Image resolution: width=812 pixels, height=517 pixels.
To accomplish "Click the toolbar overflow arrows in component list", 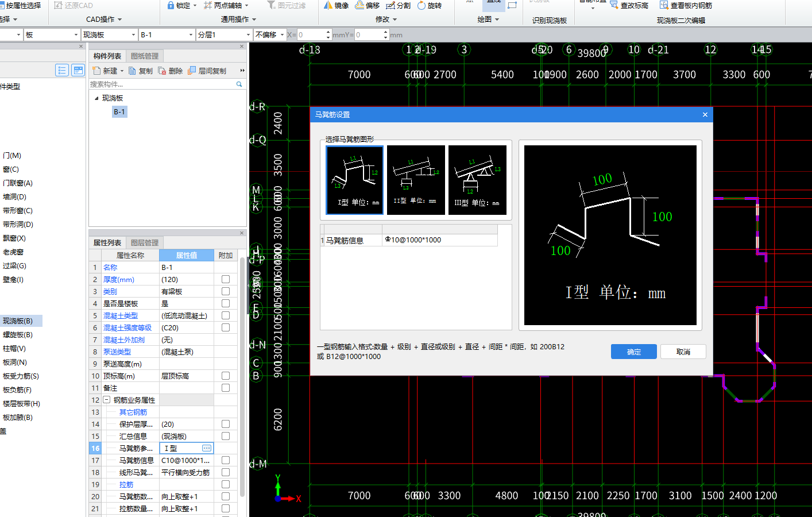I will [x=242, y=71].
